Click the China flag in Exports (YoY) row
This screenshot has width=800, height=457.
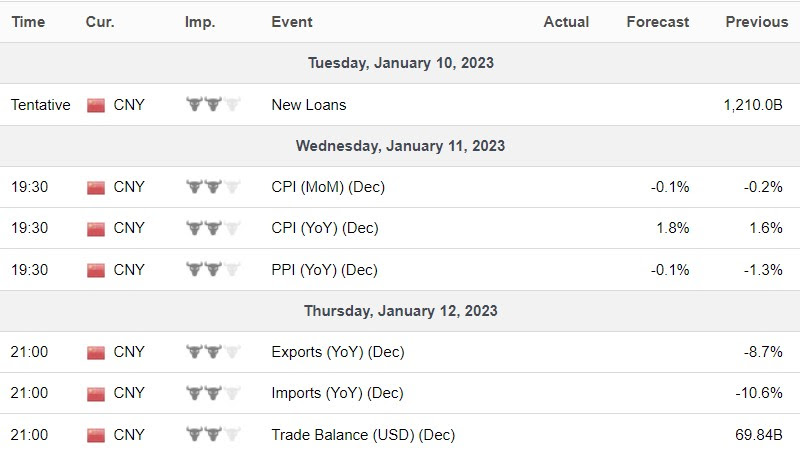[96, 352]
